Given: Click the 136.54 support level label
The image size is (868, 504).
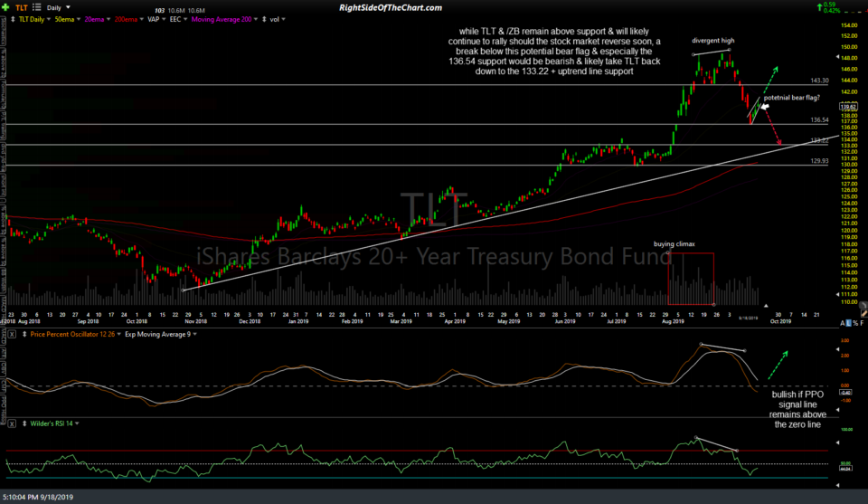Looking at the screenshot, I should tap(819, 120).
